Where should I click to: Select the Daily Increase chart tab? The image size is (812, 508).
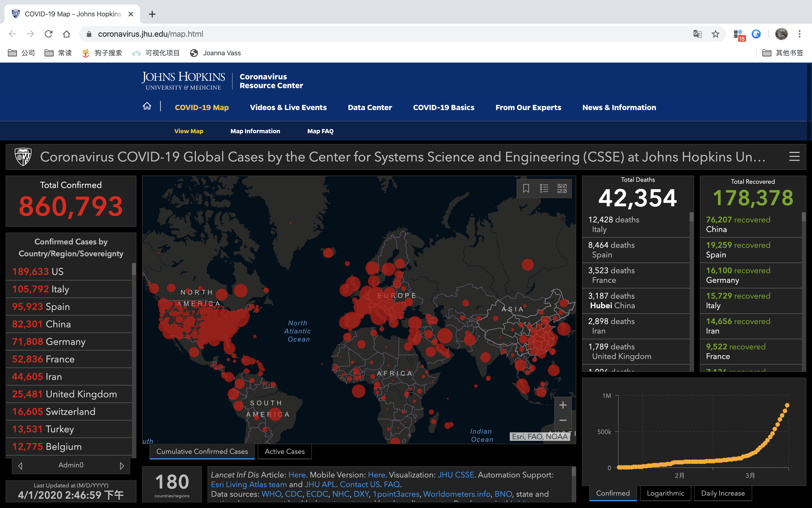(723, 493)
